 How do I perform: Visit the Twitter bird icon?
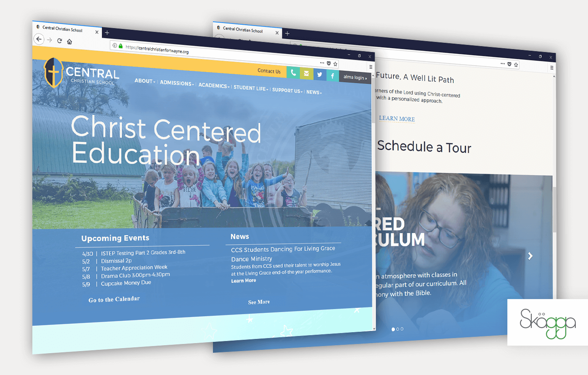click(320, 75)
